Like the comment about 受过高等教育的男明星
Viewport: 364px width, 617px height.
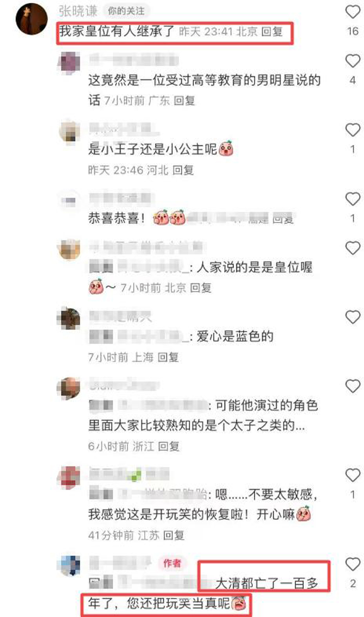tap(353, 61)
